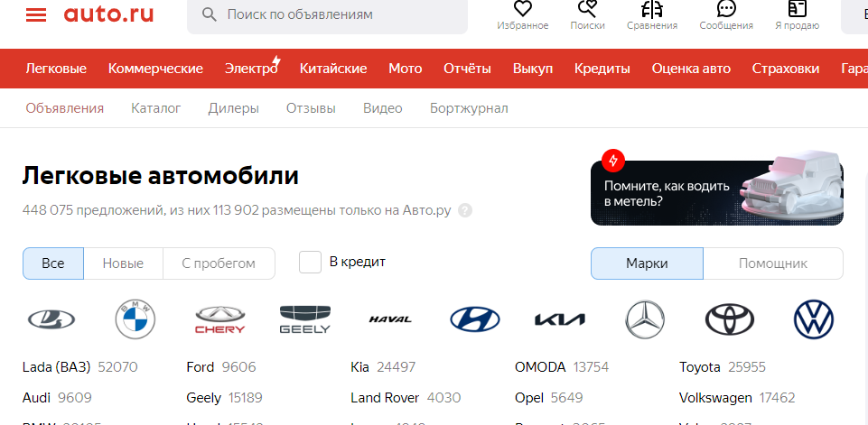Select the Geely brand logo
Screen dimensions: 868x425
click(x=304, y=319)
